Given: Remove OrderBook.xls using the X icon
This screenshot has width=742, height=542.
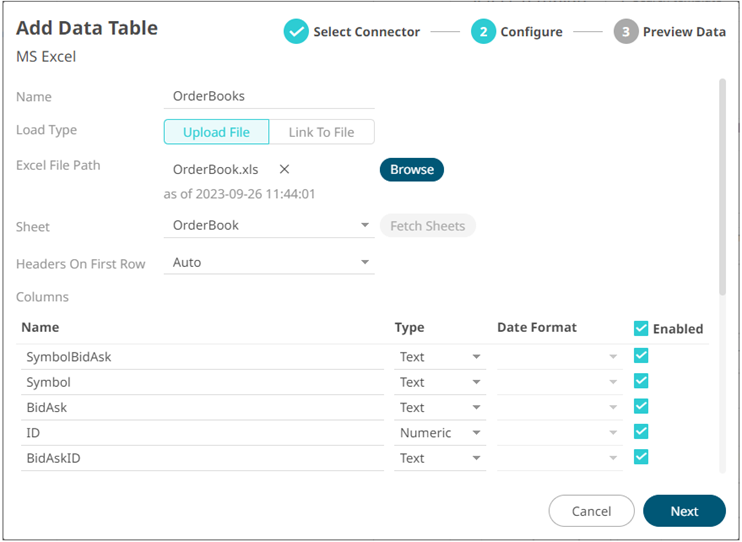Looking at the screenshot, I should 284,170.
